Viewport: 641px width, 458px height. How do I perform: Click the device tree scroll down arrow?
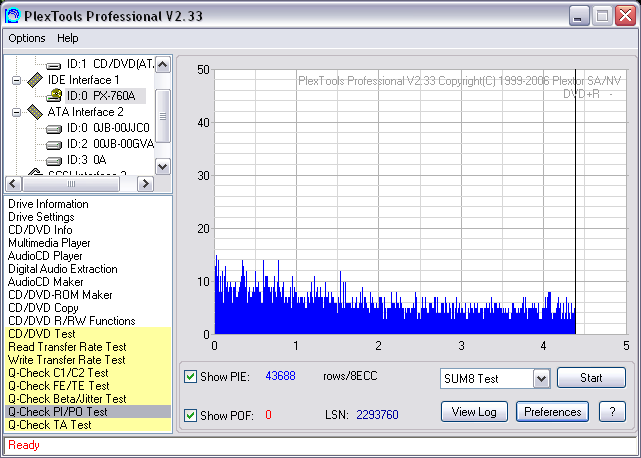pos(163,166)
